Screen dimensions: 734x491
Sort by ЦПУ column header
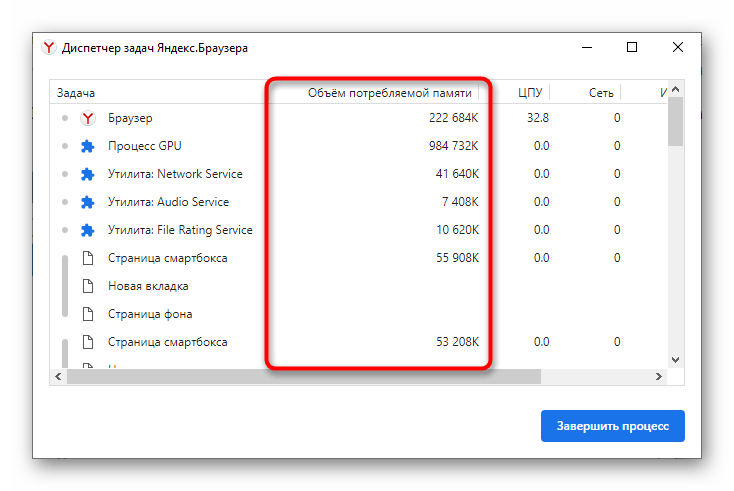click(530, 93)
